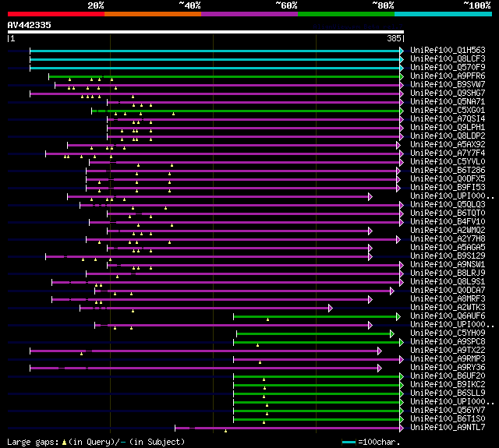Viewport: 499px width, 448px height.
Task: Open the UniRef100_Q570F9 entry
Action: point(448,68)
